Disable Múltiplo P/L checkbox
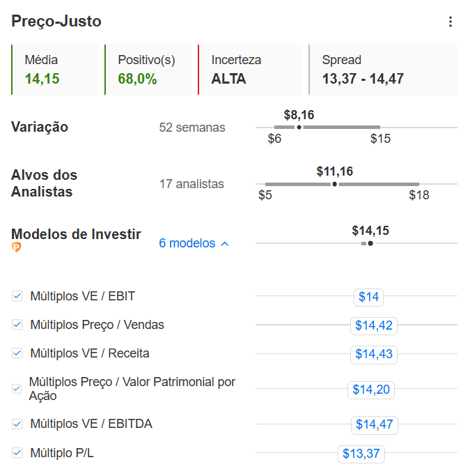Screen dimensions: 470x476 [x=17, y=452]
